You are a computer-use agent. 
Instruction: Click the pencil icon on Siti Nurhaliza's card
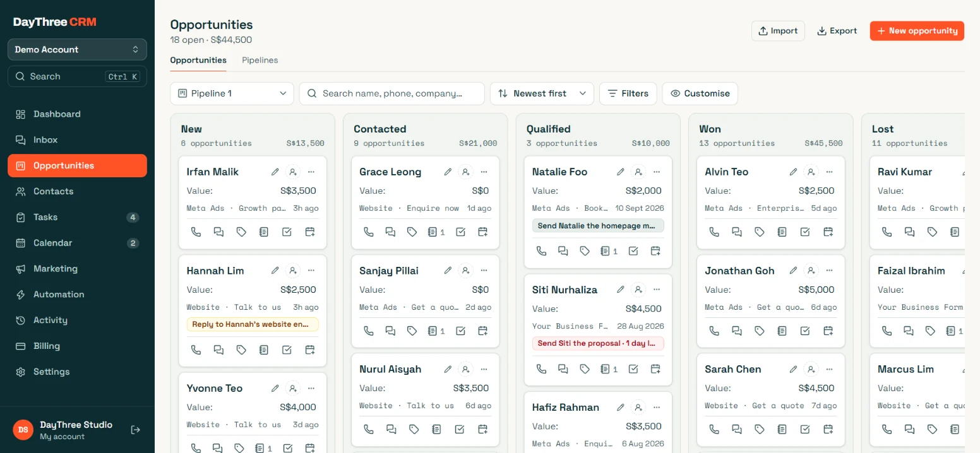point(621,290)
